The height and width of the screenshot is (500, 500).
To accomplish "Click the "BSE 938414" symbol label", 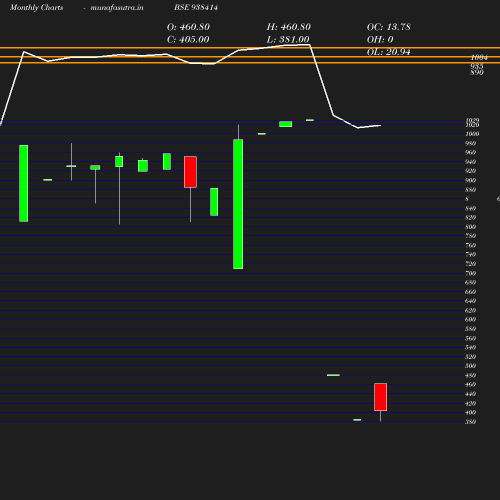I will tap(196, 7).
